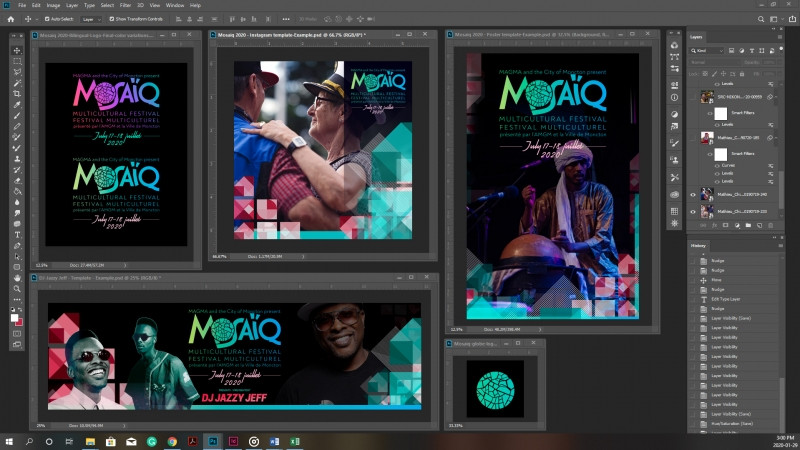This screenshot has height=450, width=800.
Task: Toggle the Auto-Select checkbox
Action: click(x=47, y=19)
